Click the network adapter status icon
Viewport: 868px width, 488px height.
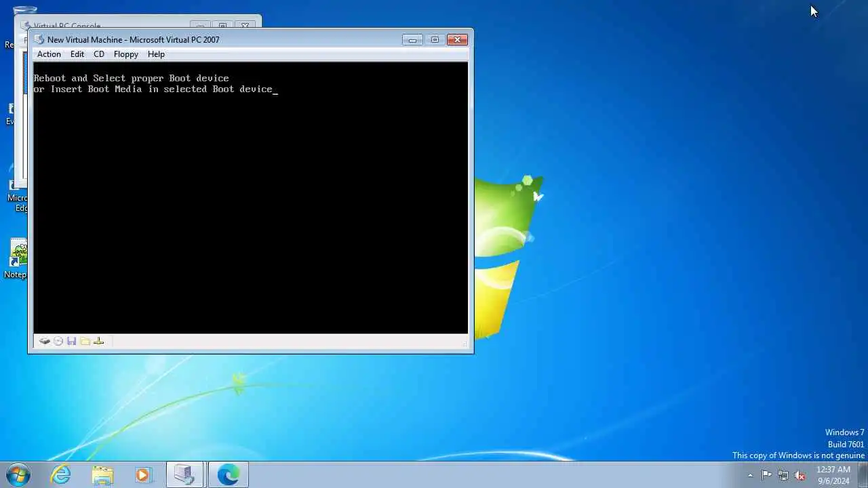tap(99, 341)
